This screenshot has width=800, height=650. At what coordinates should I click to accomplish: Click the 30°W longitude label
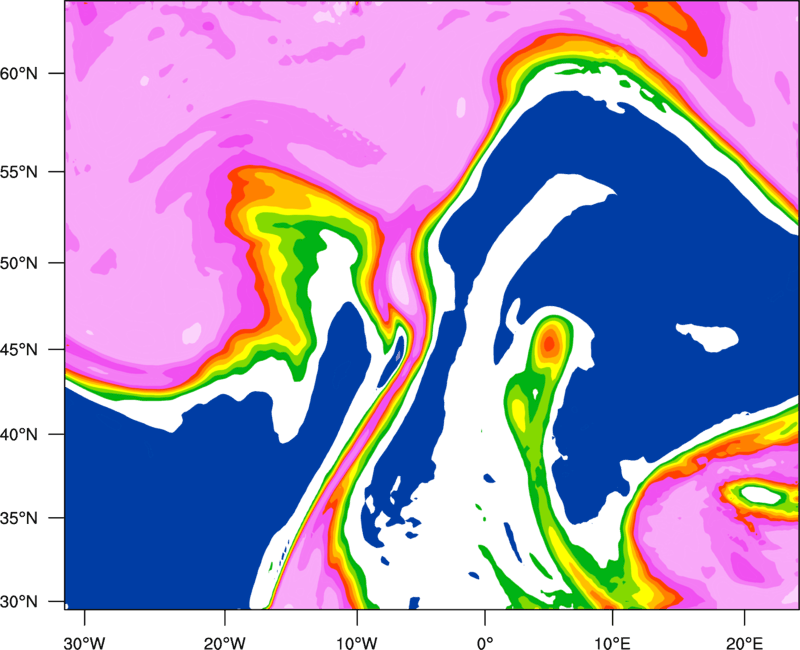tap(84, 643)
